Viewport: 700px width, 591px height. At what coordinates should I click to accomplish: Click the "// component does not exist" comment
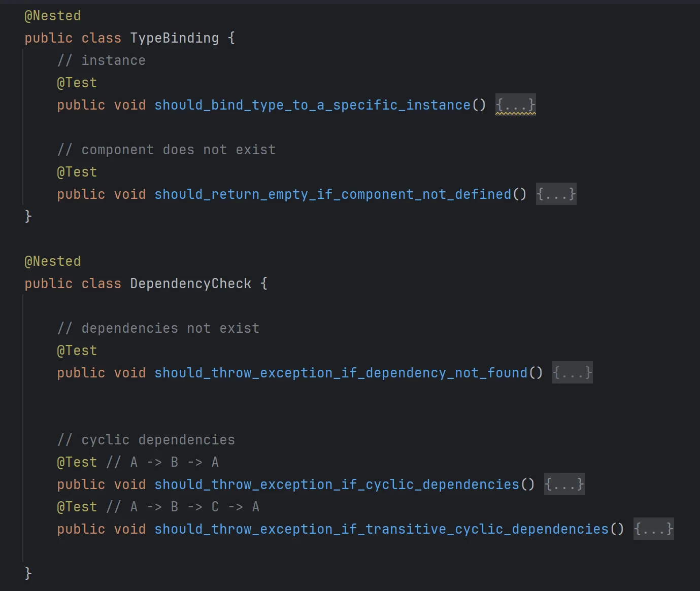(x=166, y=150)
